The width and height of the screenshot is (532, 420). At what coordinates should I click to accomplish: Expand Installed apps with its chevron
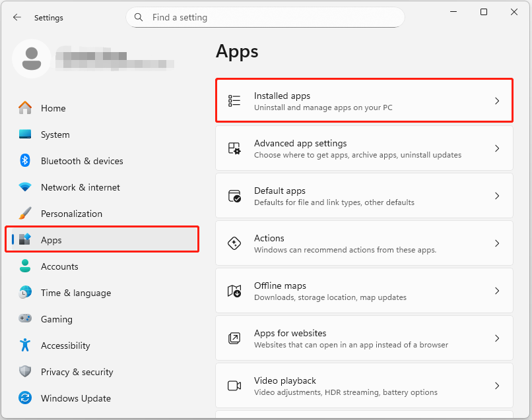[497, 100]
